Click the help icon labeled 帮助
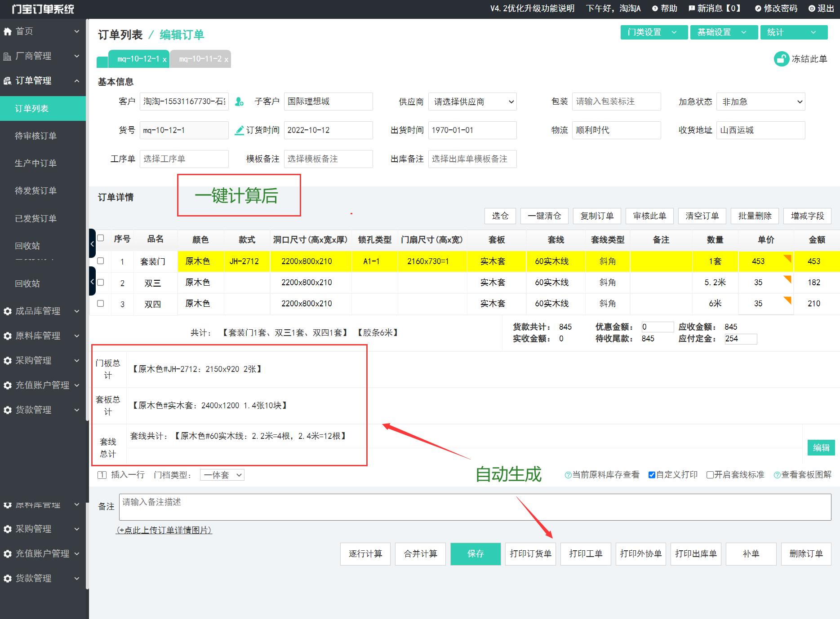This screenshot has width=840, height=619. click(655, 9)
